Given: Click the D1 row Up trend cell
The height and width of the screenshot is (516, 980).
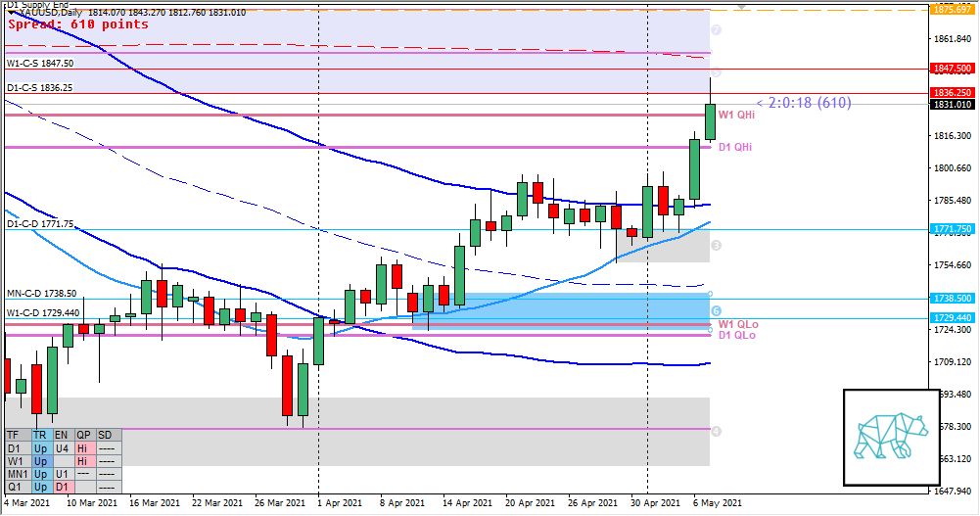Looking at the screenshot, I should click(40, 447).
